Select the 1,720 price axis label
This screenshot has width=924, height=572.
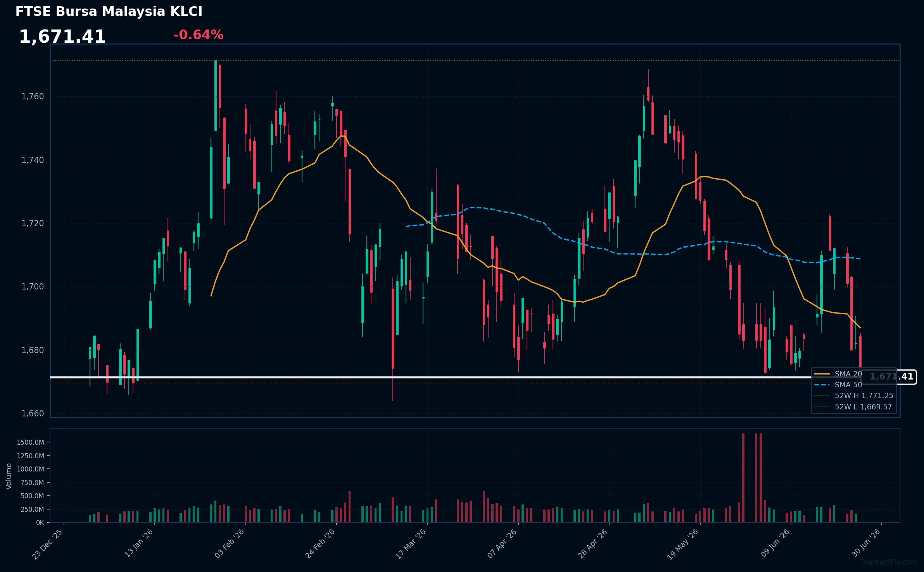pos(33,224)
